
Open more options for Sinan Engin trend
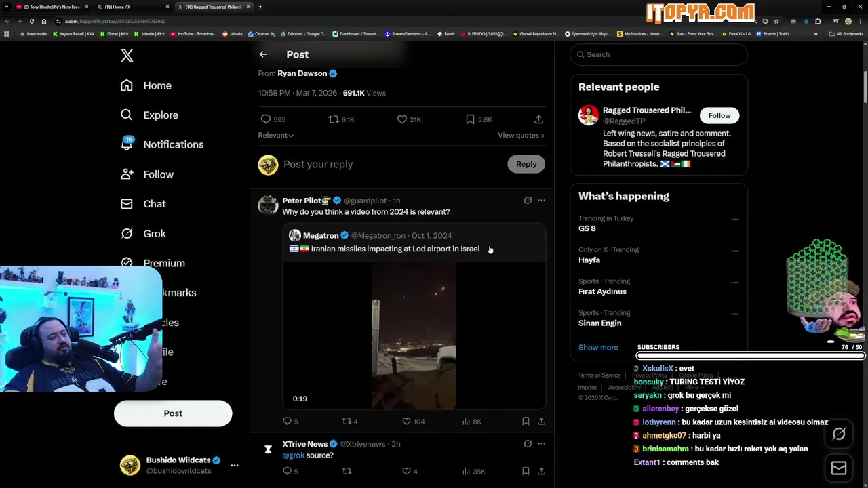click(734, 314)
